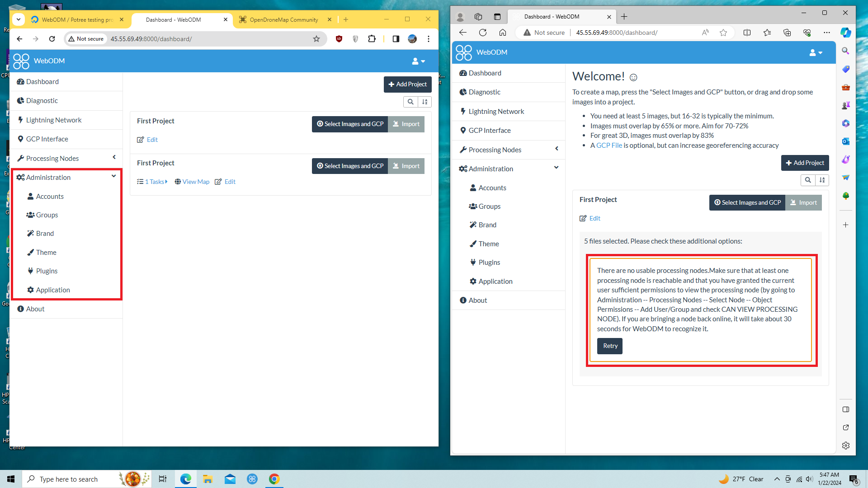
Task: Click the WebODM logo in the navbar
Action: (x=38, y=61)
